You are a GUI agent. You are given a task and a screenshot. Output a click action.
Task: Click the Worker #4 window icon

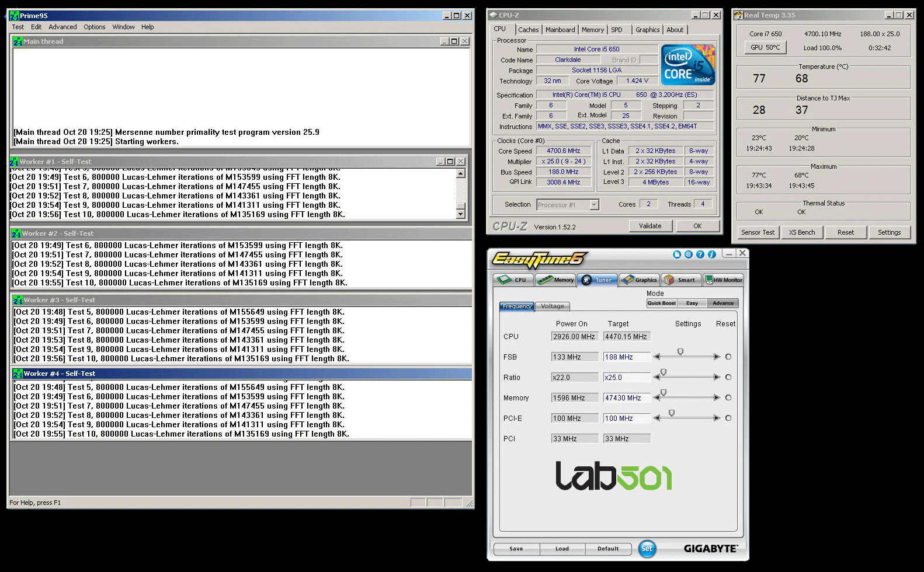click(18, 374)
